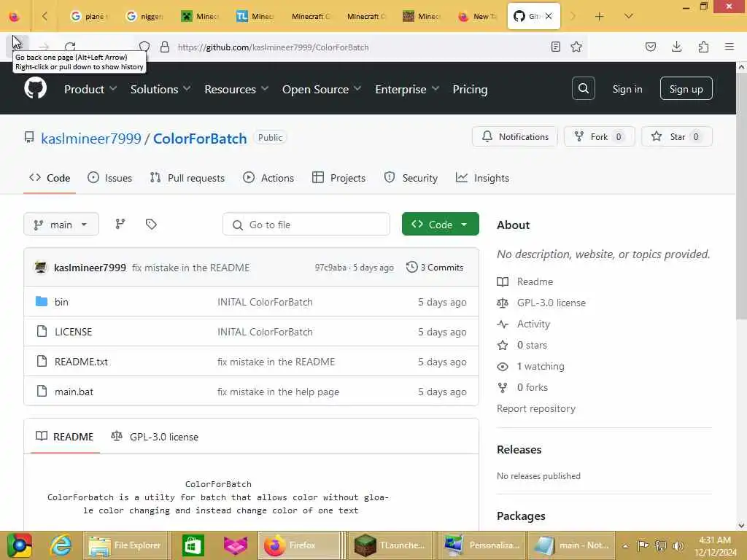Viewport: 747px width, 560px height.
Task: Expand the Open Source menu
Action: pyautogui.click(x=322, y=89)
